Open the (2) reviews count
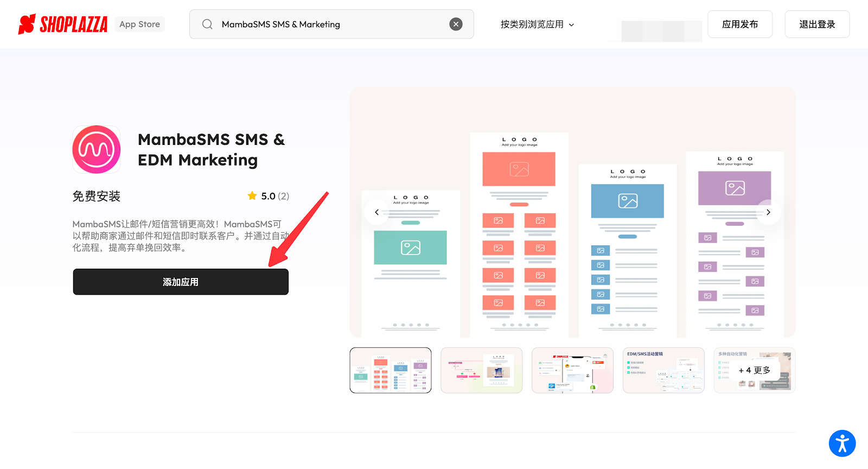 (283, 196)
